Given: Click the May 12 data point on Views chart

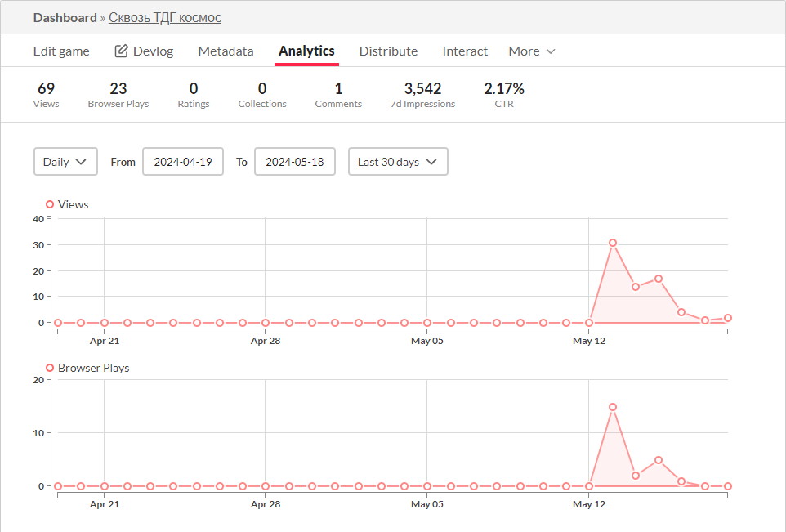Looking at the screenshot, I should click(589, 323).
